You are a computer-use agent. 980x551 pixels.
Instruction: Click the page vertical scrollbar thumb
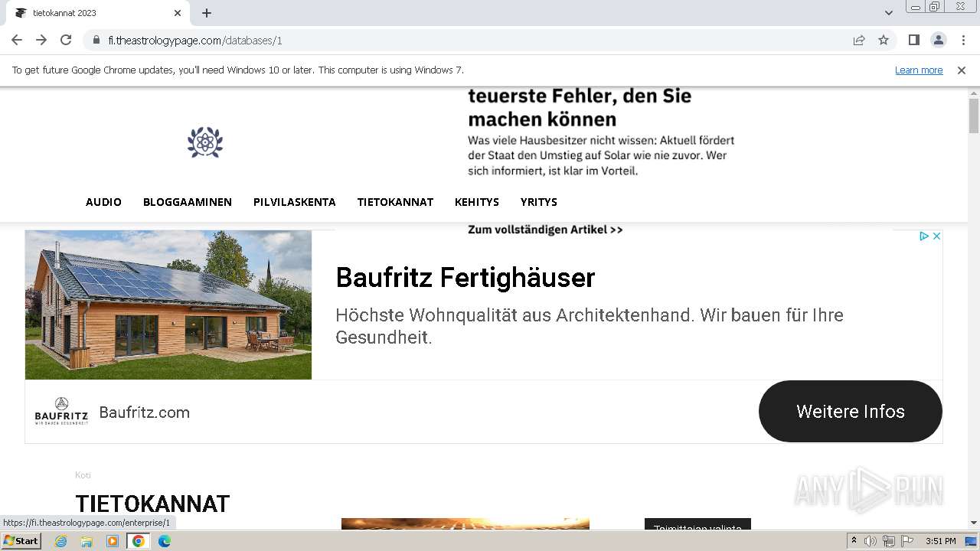[x=974, y=116]
